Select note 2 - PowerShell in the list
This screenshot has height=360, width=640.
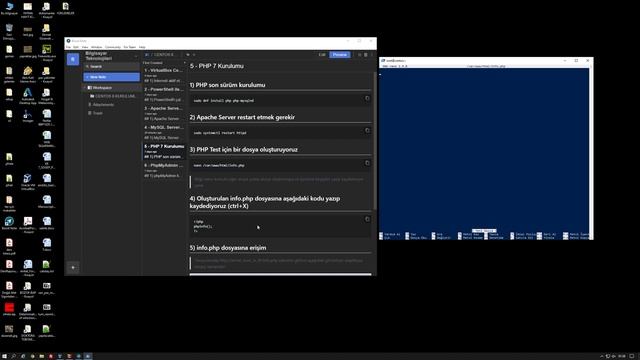coord(163,94)
